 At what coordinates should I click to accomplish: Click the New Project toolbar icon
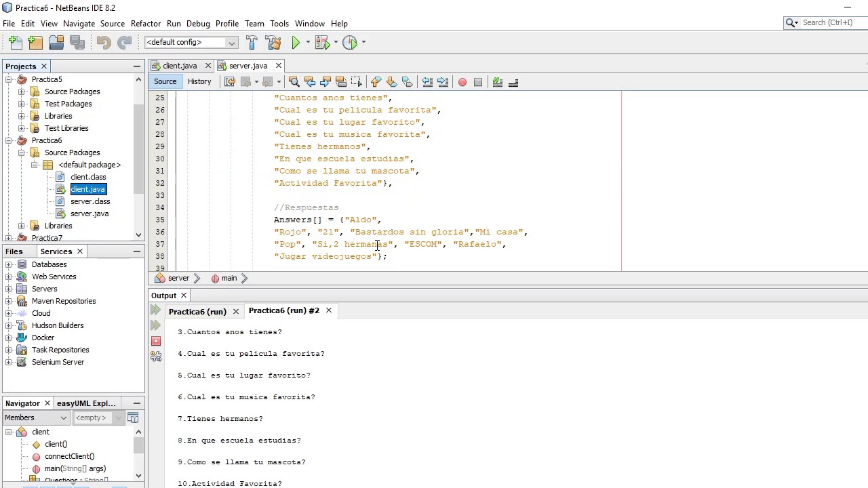pos(35,42)
